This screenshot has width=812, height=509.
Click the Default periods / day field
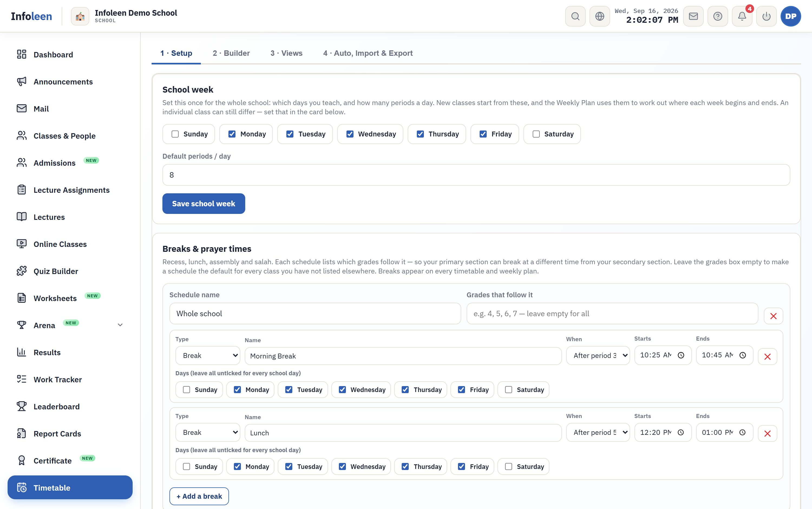click(x=476, y=175)
